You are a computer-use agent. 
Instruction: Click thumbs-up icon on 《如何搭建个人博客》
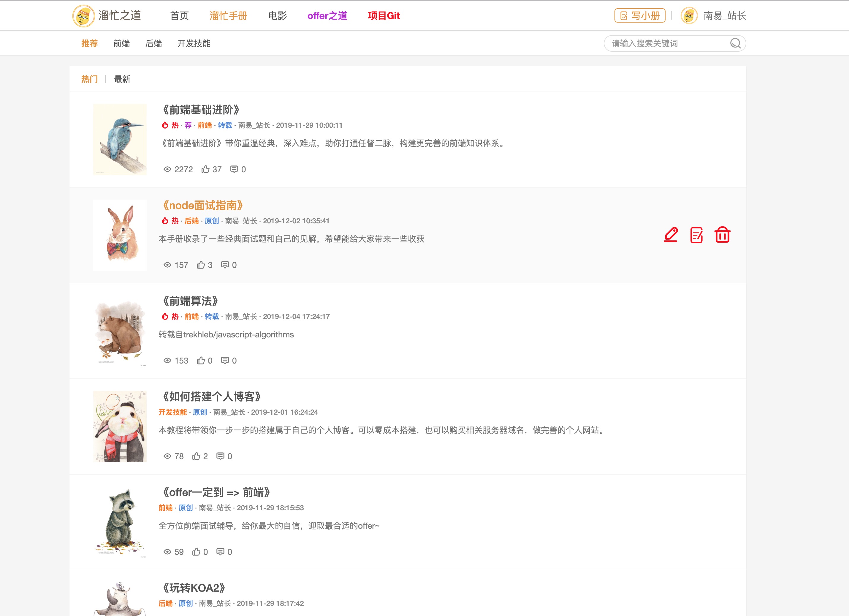pos(196,456)
